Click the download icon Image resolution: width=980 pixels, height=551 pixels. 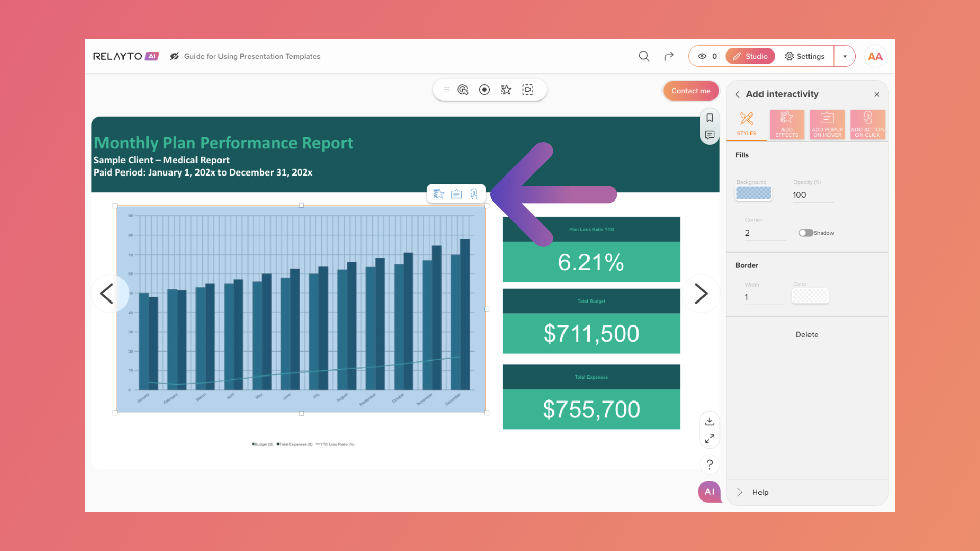click(x=709, y=421)
